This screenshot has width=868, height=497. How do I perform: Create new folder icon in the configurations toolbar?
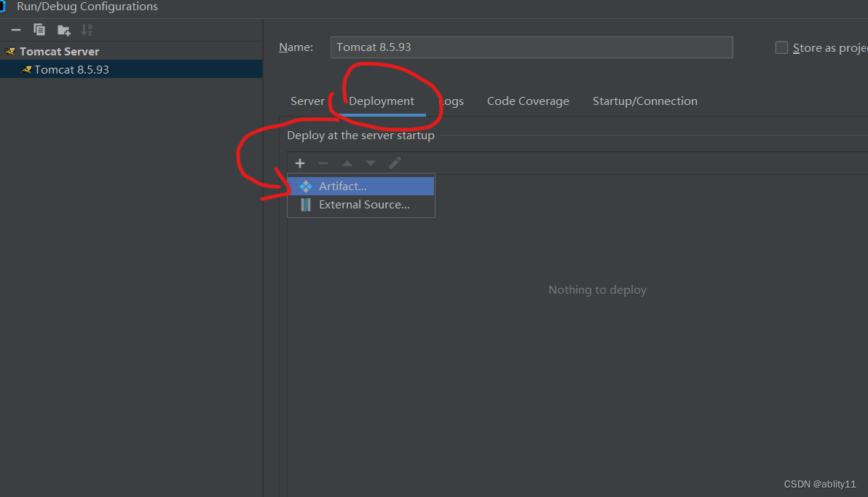63,30
